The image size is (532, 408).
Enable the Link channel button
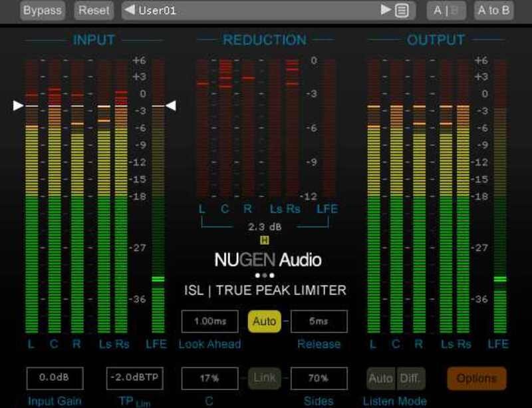[264, 377]
